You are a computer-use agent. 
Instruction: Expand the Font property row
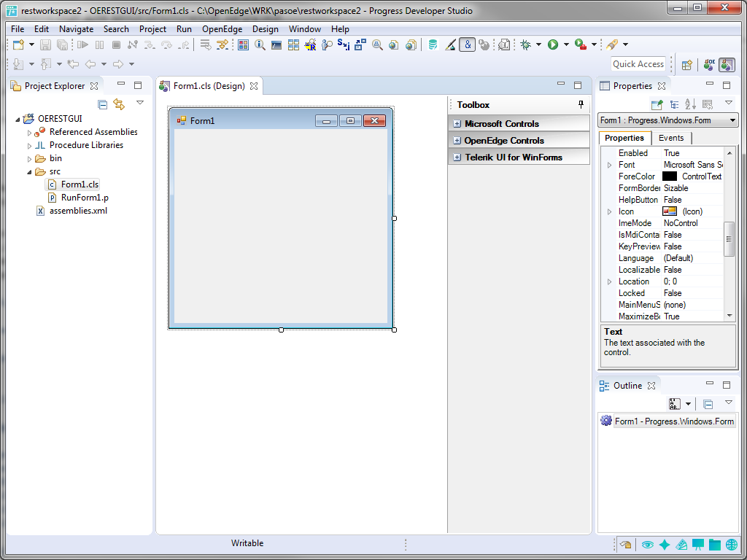click(x=609, y=165)
